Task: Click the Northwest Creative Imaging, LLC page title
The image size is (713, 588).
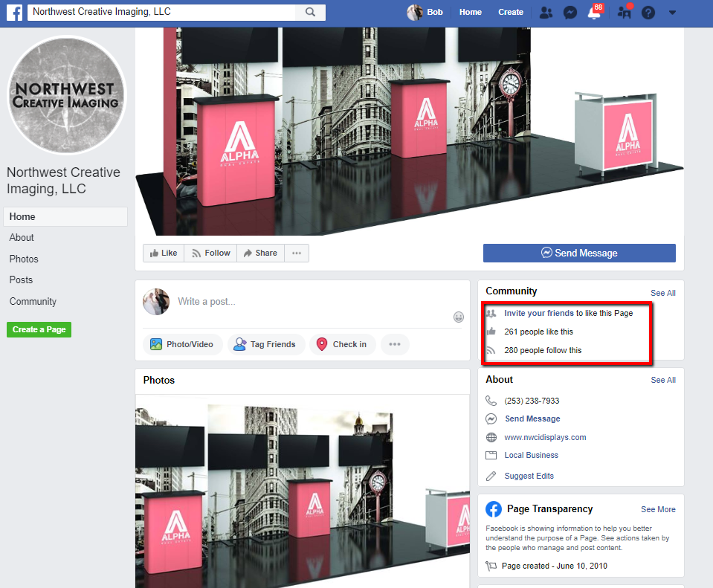Action: tap(63, 181)
